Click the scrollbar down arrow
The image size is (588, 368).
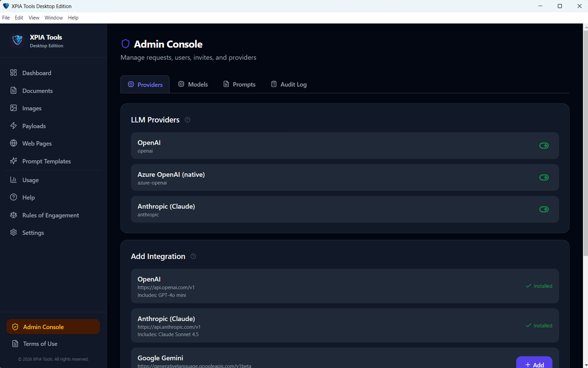point(586,365)
